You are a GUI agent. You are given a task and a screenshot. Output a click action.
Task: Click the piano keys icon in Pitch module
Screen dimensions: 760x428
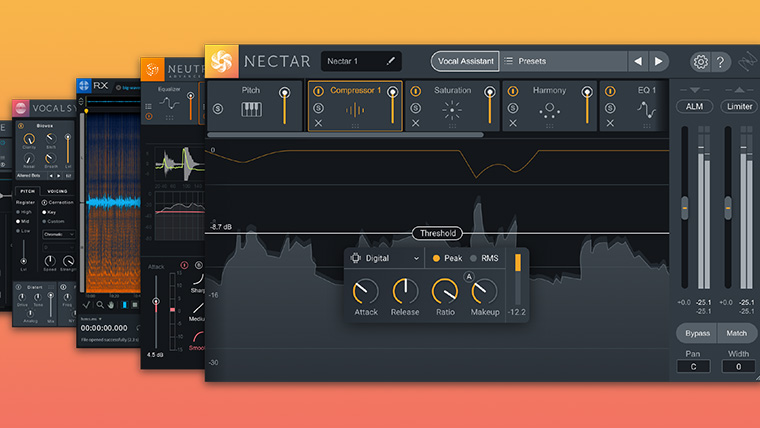coord(251,110)
